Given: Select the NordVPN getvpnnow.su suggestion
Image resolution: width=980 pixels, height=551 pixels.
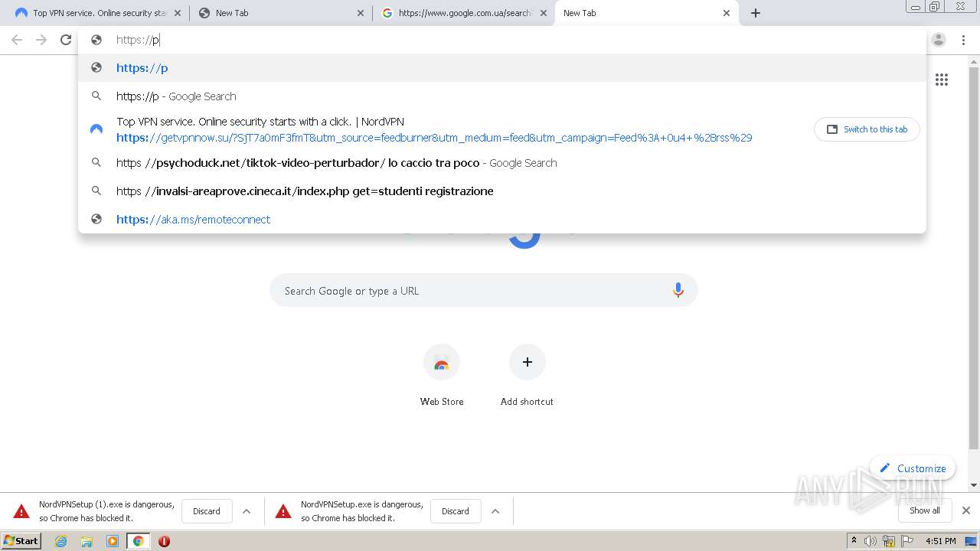Looking at the screenshot, I should click(502, 129).
